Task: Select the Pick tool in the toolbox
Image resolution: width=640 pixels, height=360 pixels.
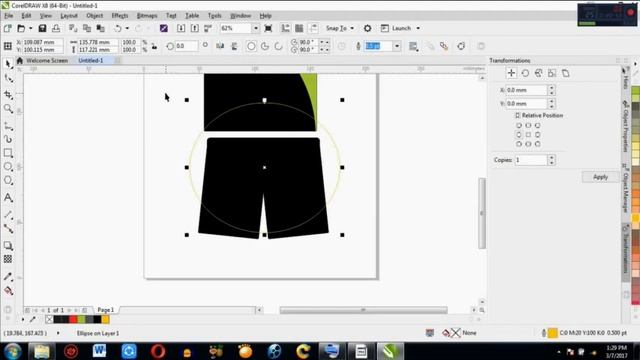Action: 8,64
